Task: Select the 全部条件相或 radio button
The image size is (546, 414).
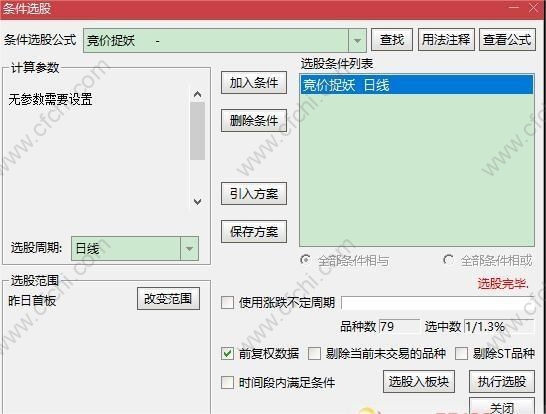Action: [448, 260]
